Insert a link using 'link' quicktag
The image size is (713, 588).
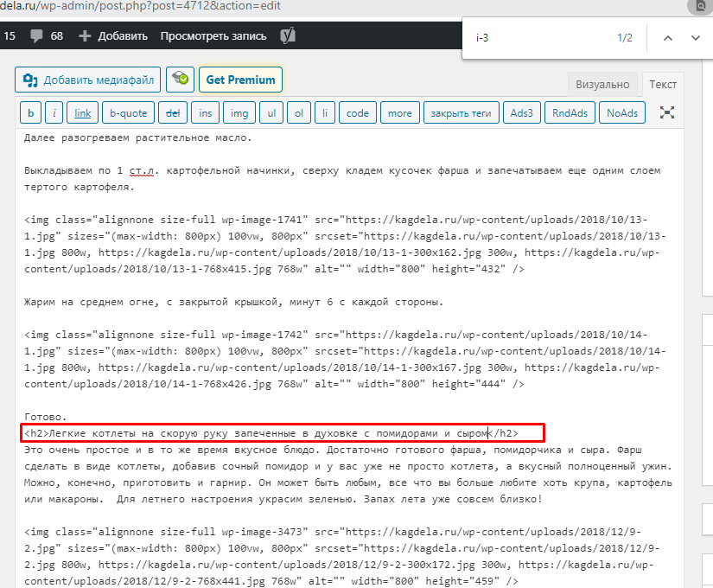82,112
